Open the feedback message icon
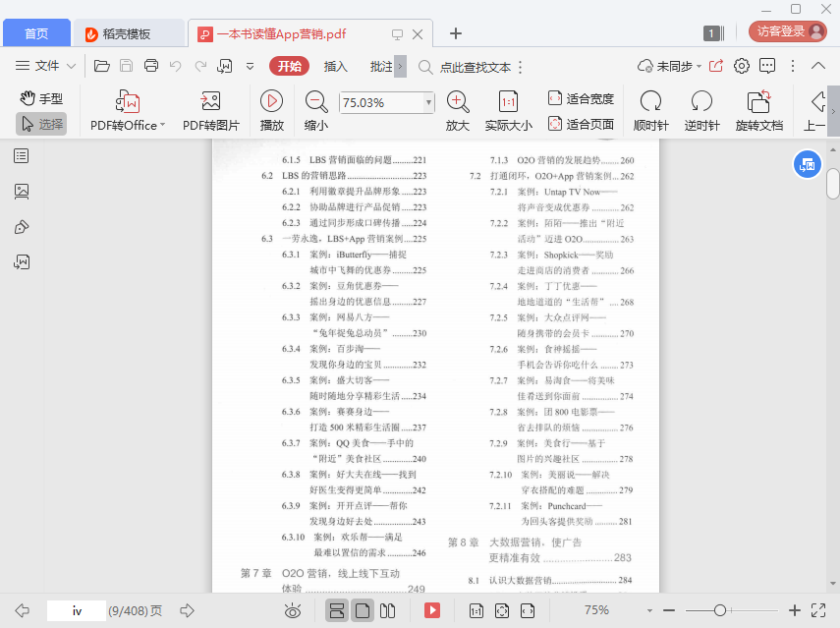 click(x=767, y=66)
